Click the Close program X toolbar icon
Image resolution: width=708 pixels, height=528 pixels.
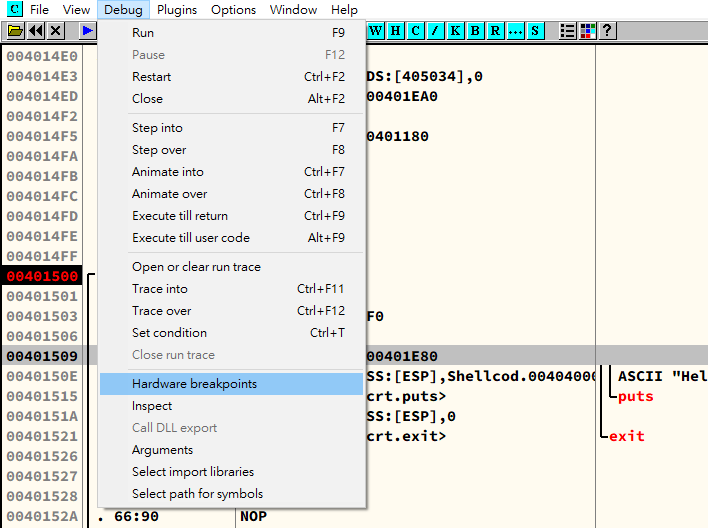point(56,31)
